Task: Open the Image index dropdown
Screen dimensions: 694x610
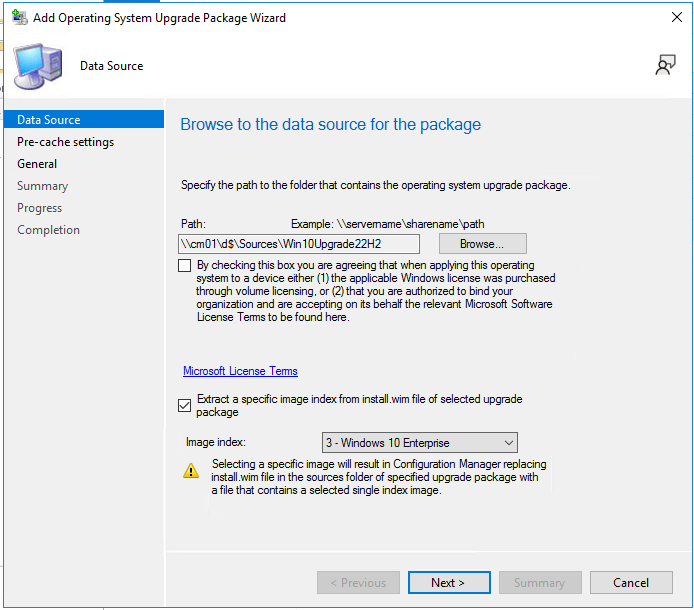Action: [x=420, y=443]
